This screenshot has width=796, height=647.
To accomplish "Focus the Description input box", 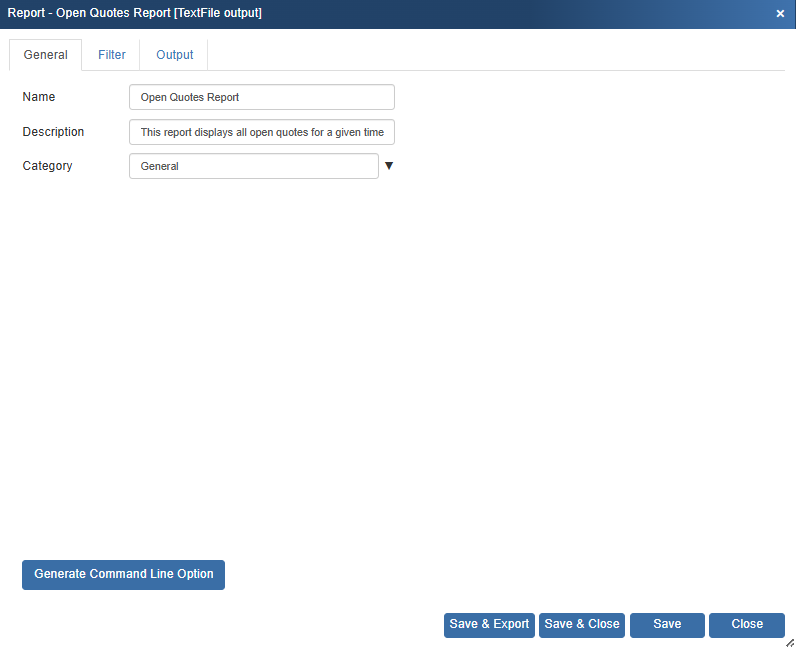I will pyautogui.click(x=262, y=132).
